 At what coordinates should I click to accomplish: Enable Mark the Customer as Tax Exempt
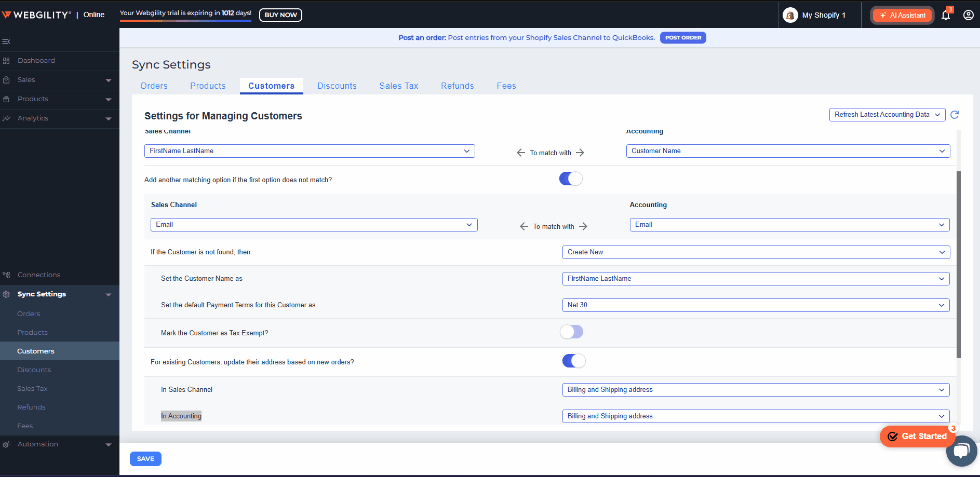571,332
